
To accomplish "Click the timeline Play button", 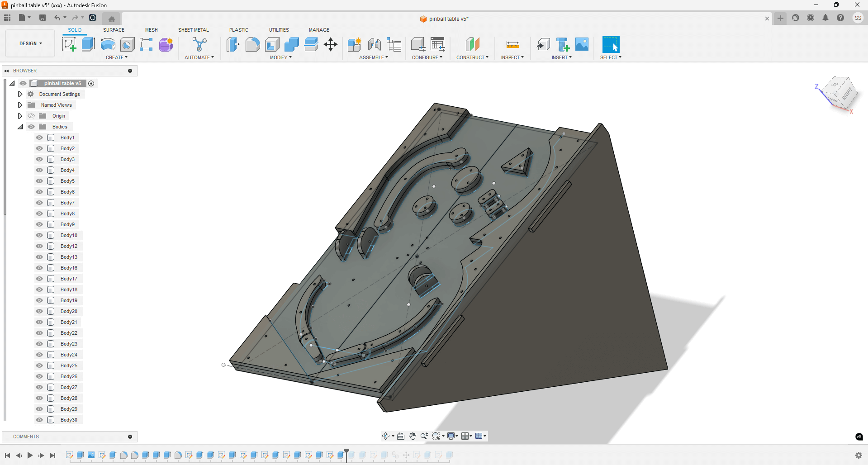I will [30, 456].
